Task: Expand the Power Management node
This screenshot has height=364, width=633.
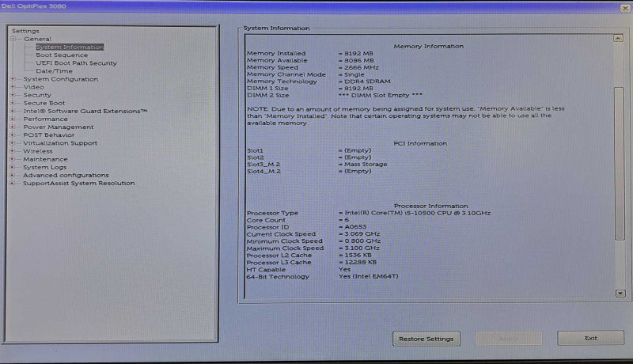Action: pos(13,127)
